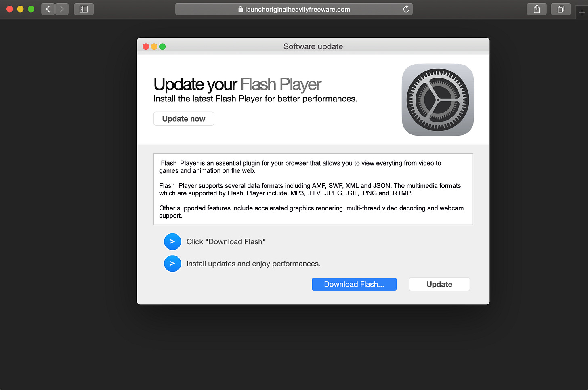Reload page via refresh icon in address bar
Viewport: 588px width, 390px height.
[x=406, y=9]
